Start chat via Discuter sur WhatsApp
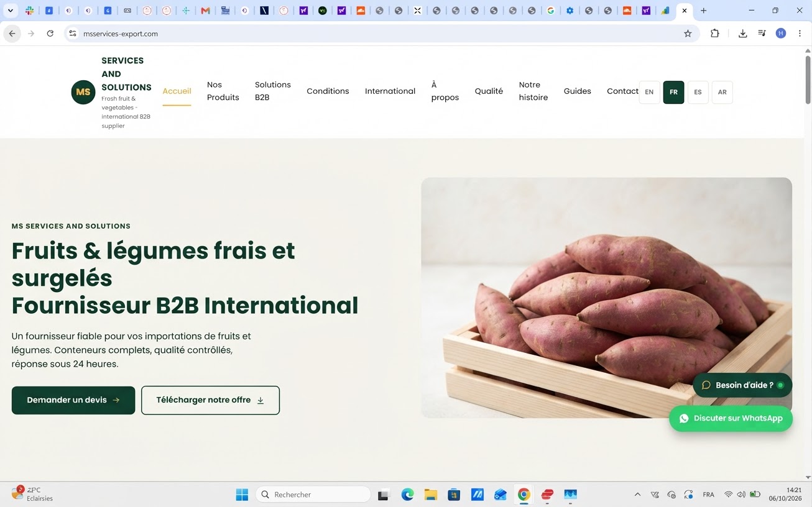Viewport: 812px width, 507px height. [731, 419]
